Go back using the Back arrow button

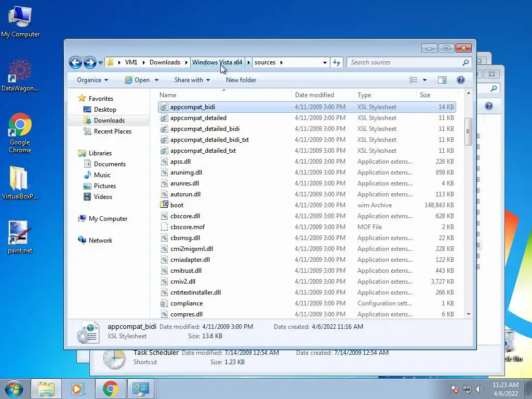pos(75,62)
